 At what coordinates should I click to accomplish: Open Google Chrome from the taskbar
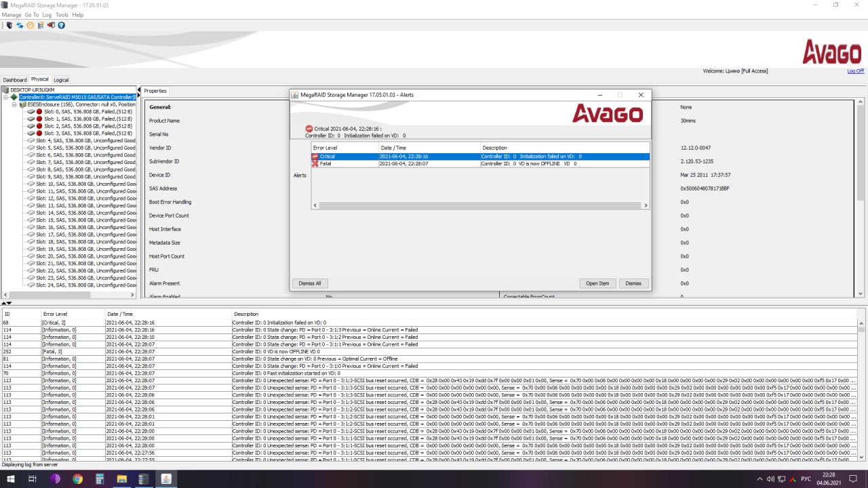(77, 479)
